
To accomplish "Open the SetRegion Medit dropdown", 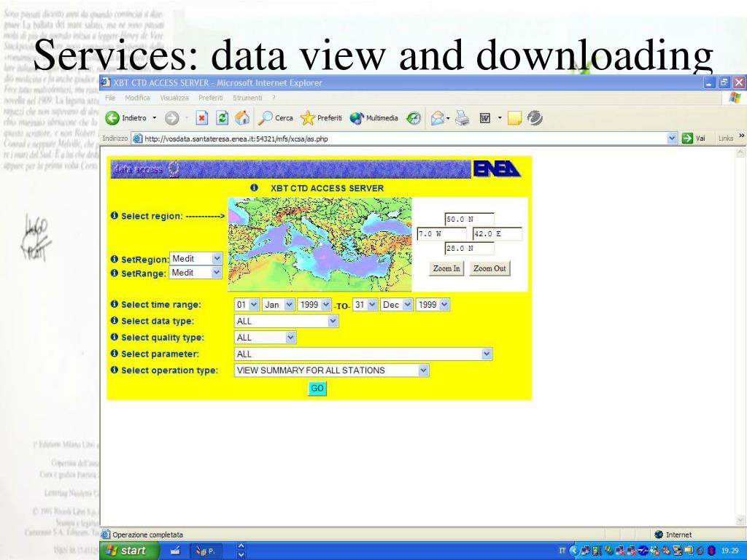I will [x=196, y=259].
